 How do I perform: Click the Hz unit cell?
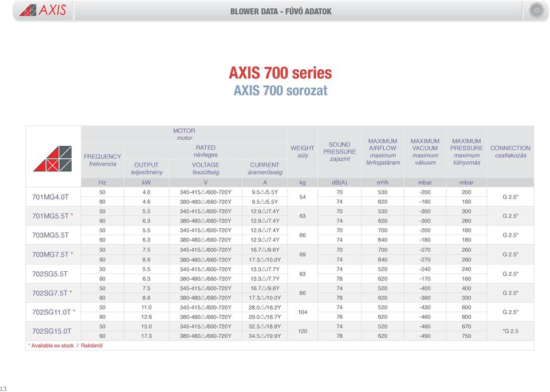pos(103,183)
